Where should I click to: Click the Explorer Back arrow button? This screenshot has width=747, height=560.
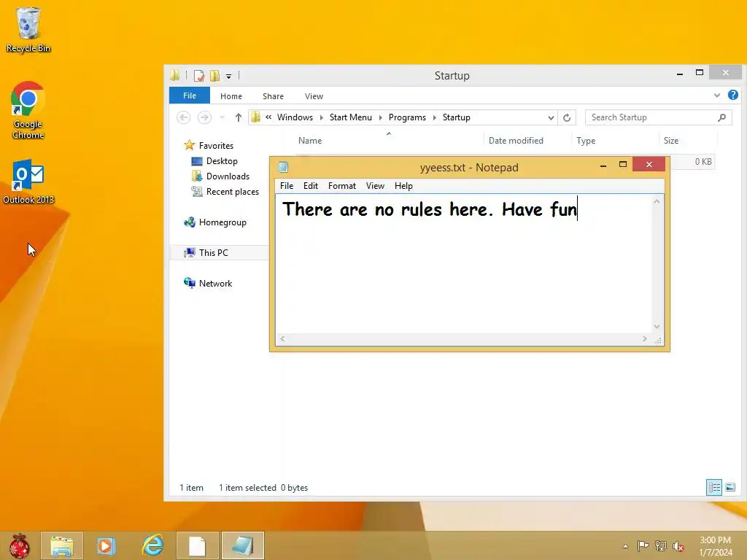tap(183, 117)
